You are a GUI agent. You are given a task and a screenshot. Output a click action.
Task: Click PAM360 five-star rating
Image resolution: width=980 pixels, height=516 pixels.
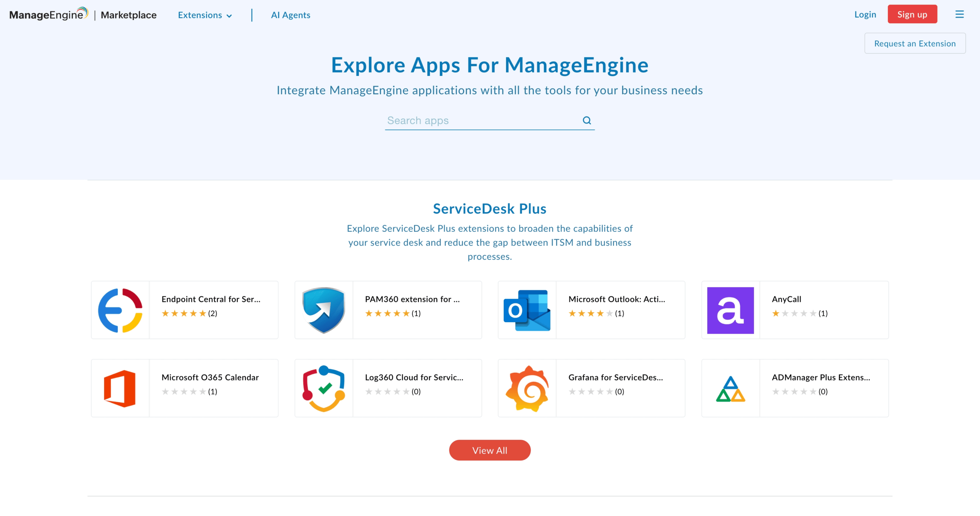tap(387, 313)
